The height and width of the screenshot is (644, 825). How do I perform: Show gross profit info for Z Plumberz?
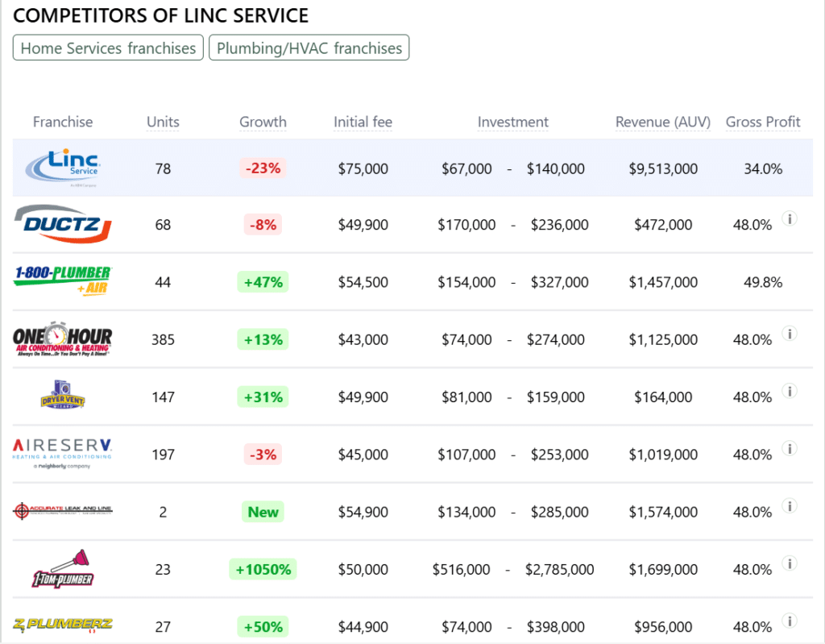pyautogui.click(x=790, y=621)
